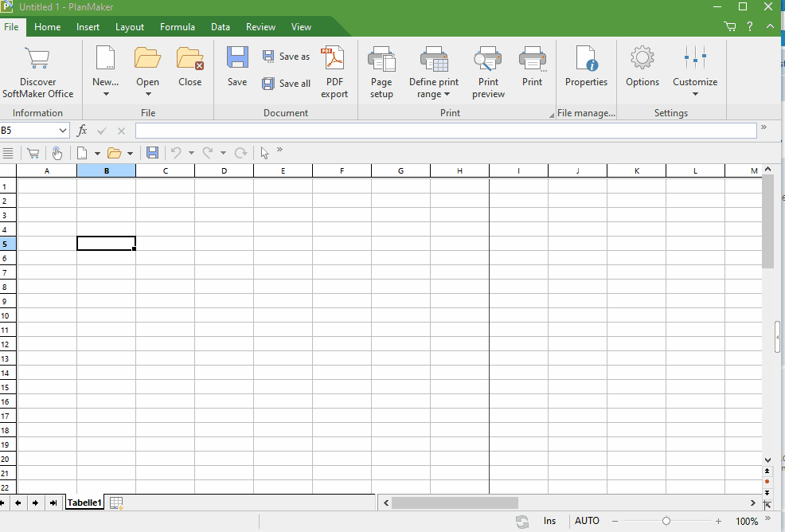Open the Insert ribbon tab
The width and height of the screenshot is (785, 532).
(x=88, y=27)
